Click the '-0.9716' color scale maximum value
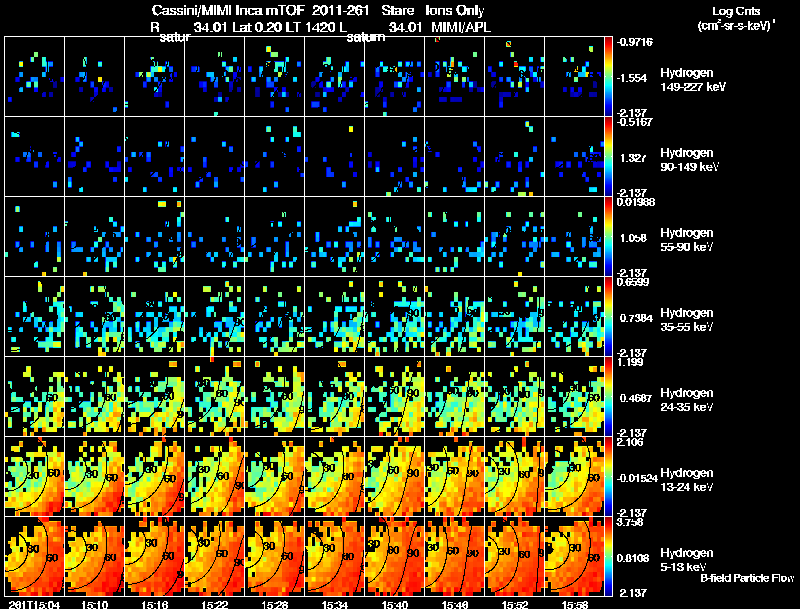The height and width of the screenshot is (609, 800). coord(635,42)
